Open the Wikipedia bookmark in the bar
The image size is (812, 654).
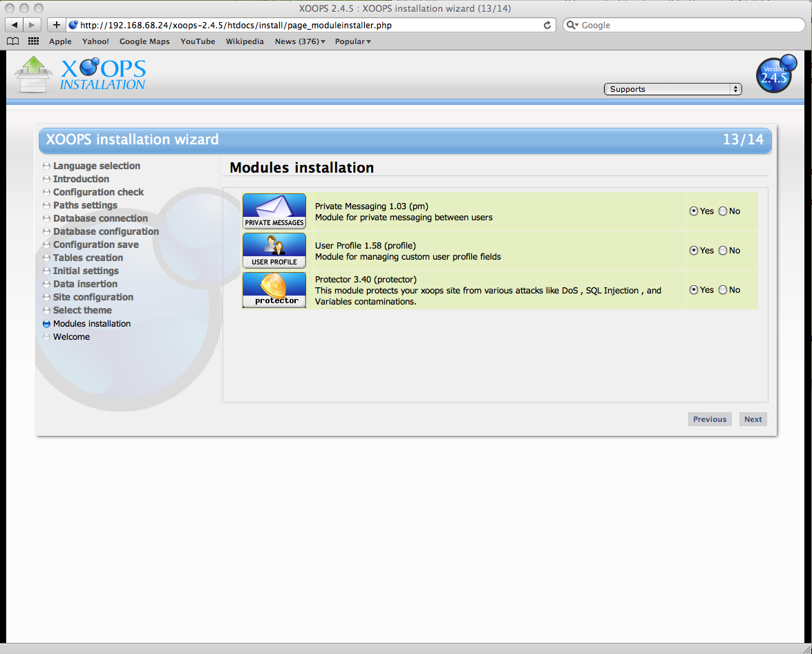(245, 41)
